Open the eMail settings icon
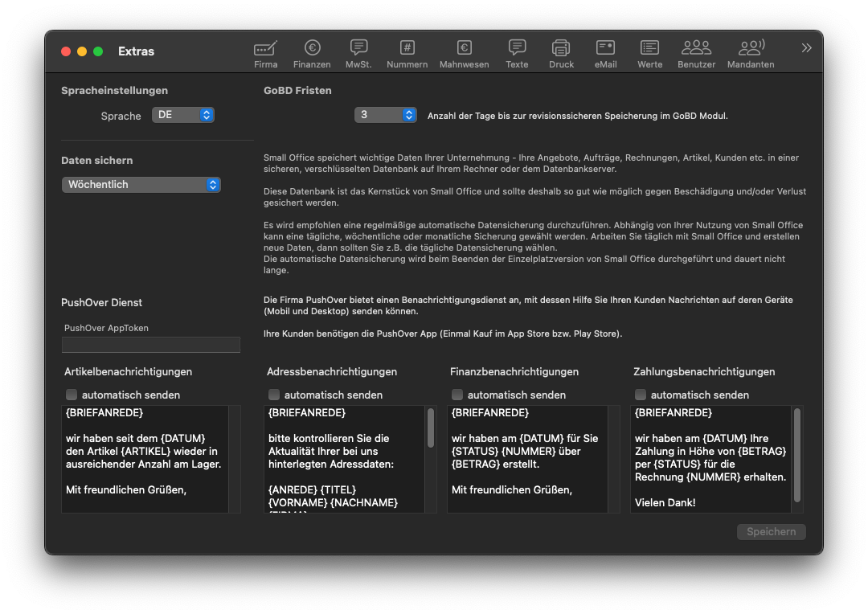This screenshot has width=868, height=614. coord(605,49)
